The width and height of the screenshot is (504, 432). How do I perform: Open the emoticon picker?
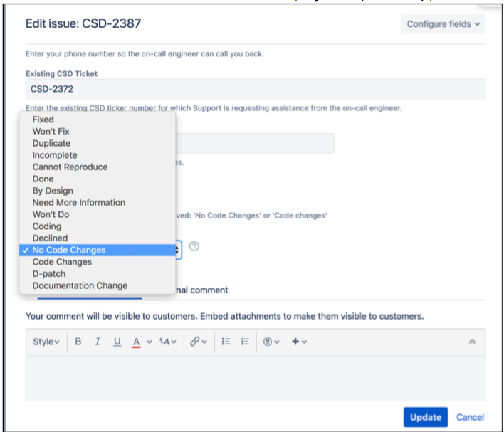tap(271, 342)
